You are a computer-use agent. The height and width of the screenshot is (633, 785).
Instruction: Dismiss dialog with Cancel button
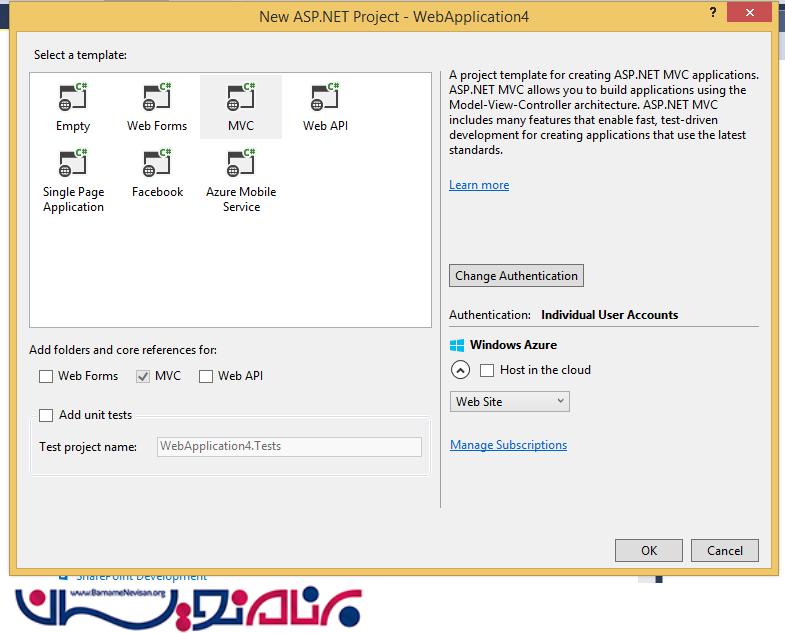coord(724,551)
